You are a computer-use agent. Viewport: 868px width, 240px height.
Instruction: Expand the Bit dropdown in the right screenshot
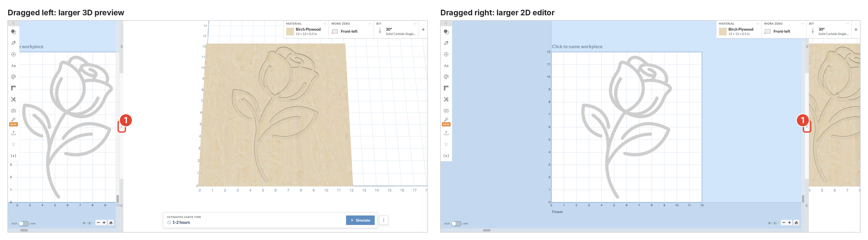tap(848, 24)
